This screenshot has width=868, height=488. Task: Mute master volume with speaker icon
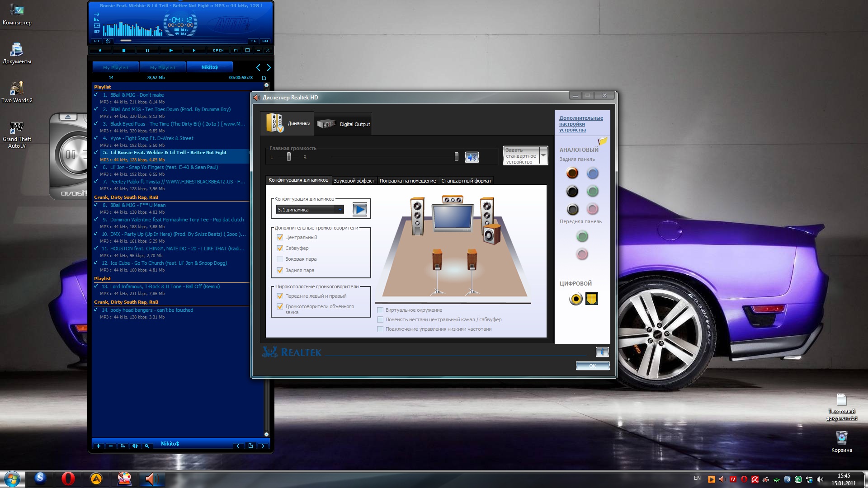click(472, 157)
